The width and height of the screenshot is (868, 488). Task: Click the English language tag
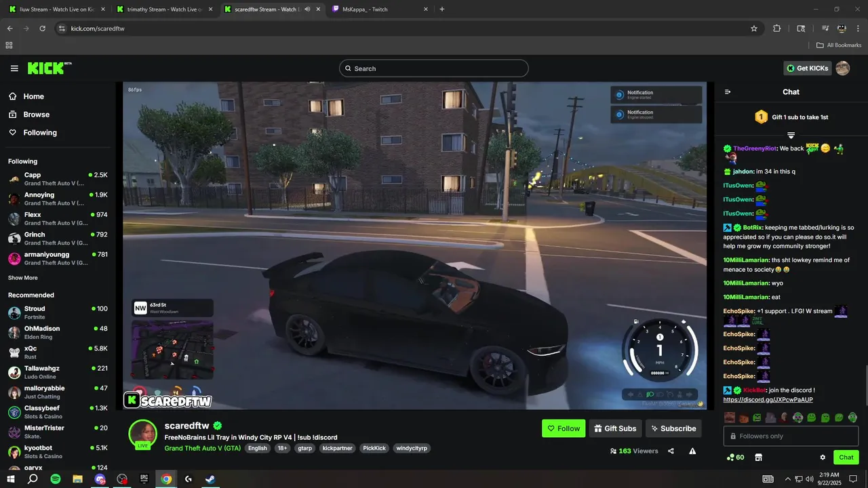pos(257,448)
